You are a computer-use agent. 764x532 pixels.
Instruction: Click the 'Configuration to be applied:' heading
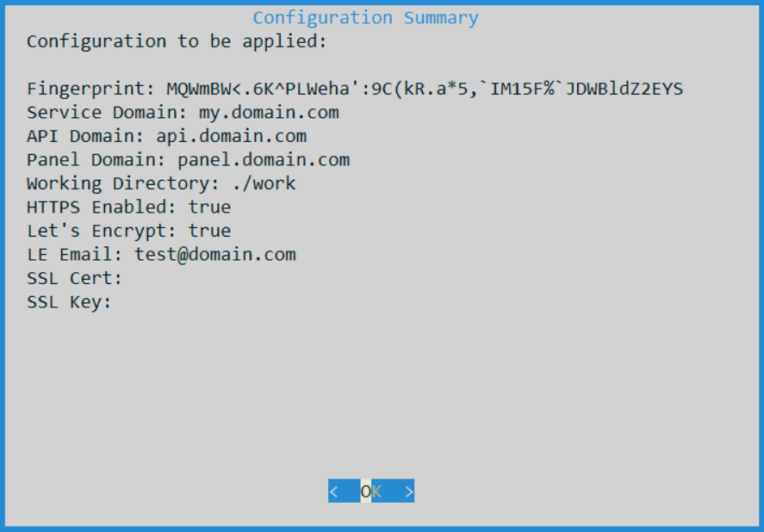[177, 41]
